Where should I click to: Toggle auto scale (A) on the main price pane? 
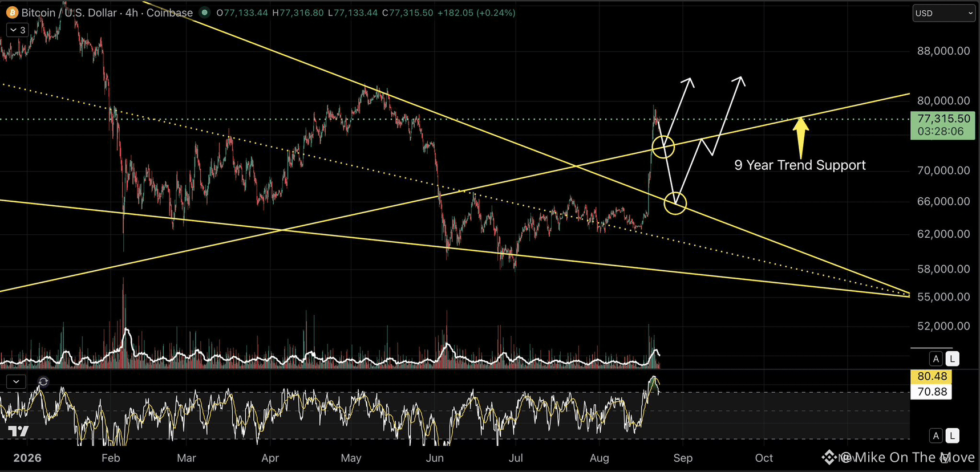click(936, 359)
